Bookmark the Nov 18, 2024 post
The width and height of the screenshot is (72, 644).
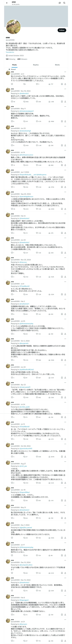point(62,102)
